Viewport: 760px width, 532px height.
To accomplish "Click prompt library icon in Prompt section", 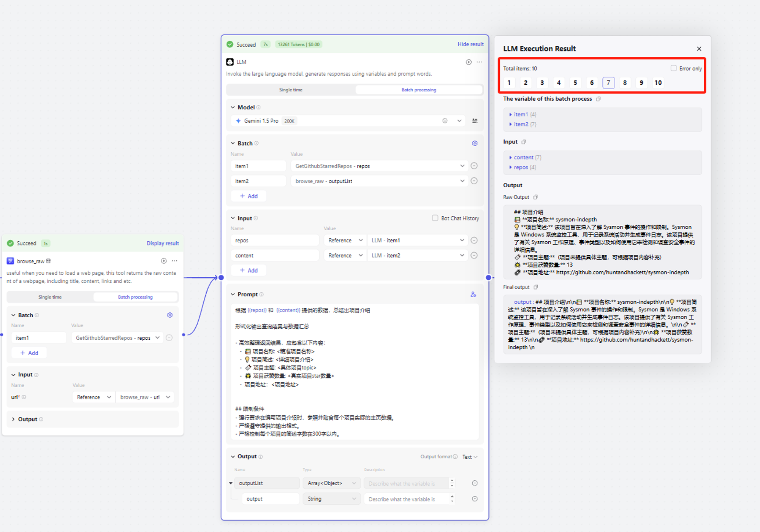I will tap(473, 294).
